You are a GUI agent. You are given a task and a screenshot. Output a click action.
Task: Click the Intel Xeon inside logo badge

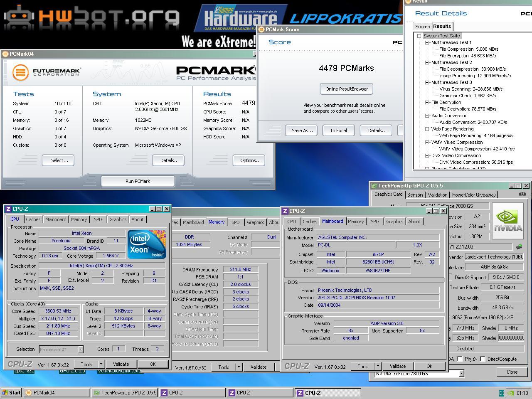point(147,244)
